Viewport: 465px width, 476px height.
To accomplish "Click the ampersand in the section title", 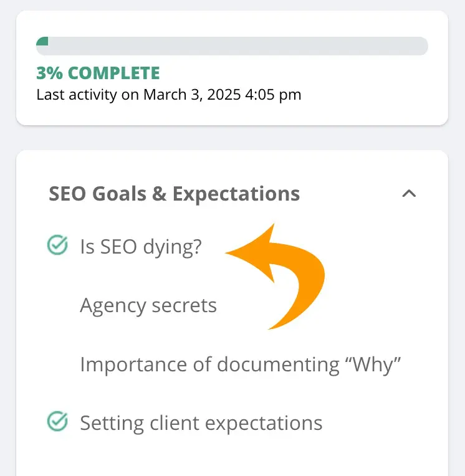I will point(159,194).
